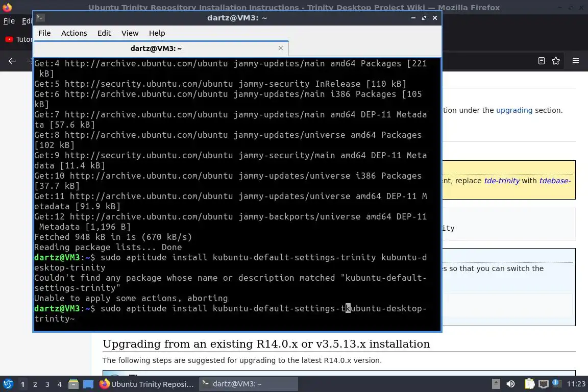
Task: Switch to virtual desktop 4
Action: 59,384
